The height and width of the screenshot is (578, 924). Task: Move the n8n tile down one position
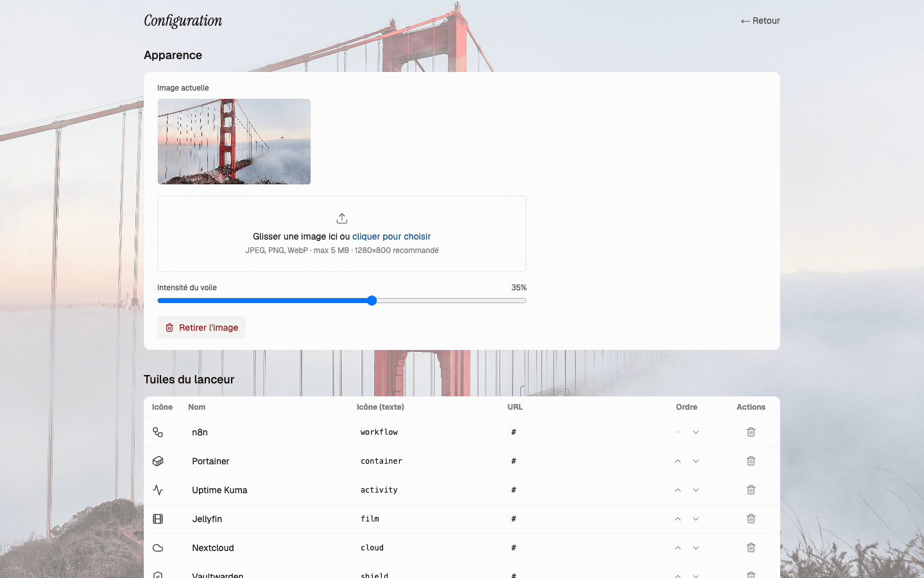pos(696,432)
